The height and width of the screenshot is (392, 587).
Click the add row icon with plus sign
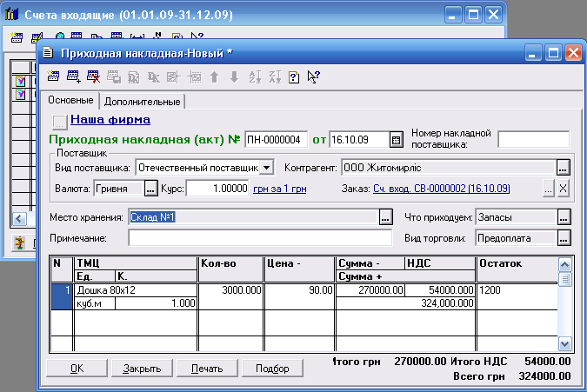(73, 76)
